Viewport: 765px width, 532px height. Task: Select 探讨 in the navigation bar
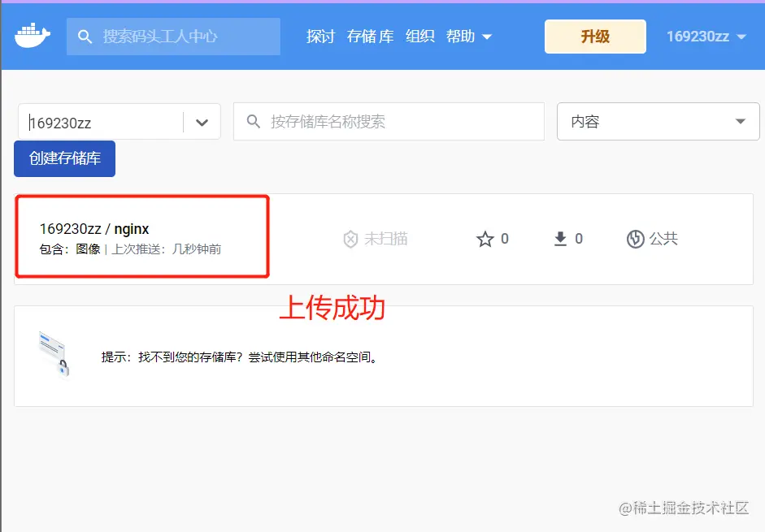[x=320, y=36]
